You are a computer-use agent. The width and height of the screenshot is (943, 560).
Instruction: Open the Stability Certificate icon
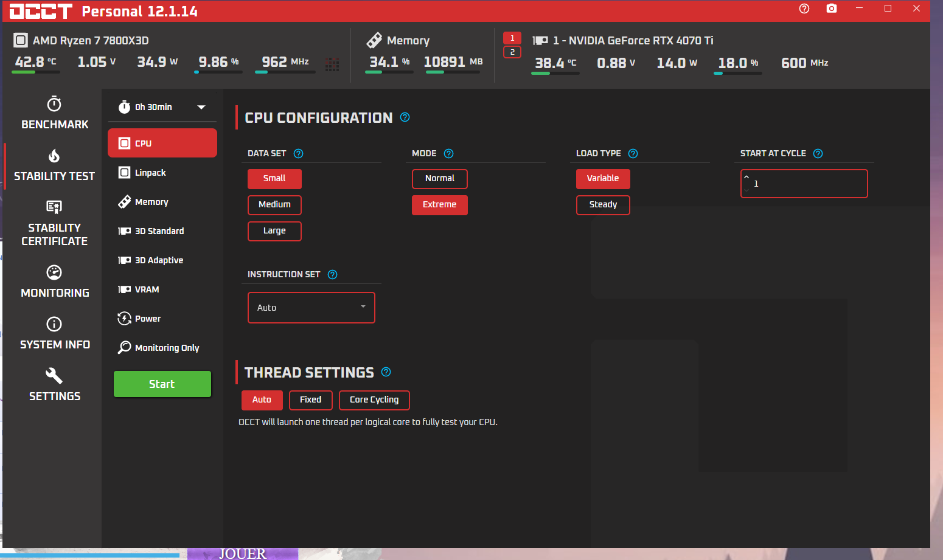click(x=54, y=207)
